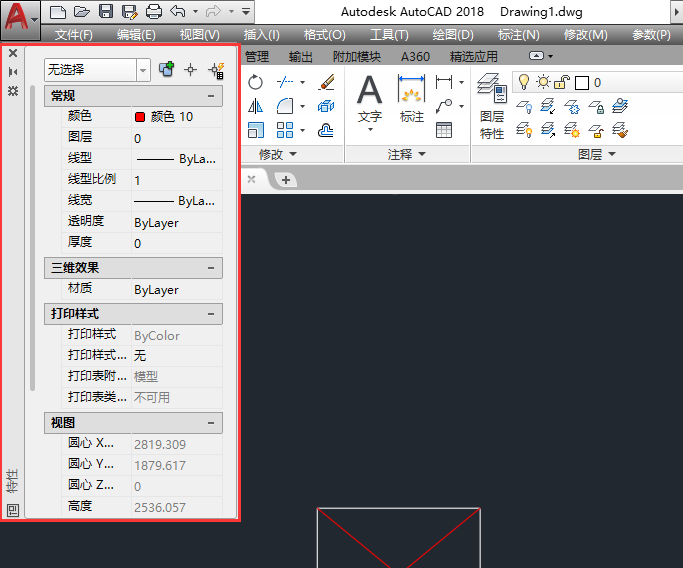The image size is (683, 568).
Task: Open the 修改(M) menu
Action: pyautogui.click(x=585, y=34)
